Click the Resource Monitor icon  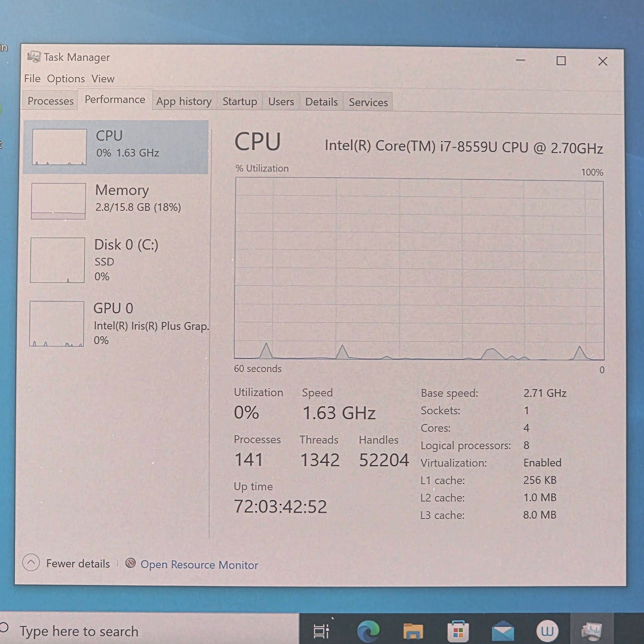point(131,563)
